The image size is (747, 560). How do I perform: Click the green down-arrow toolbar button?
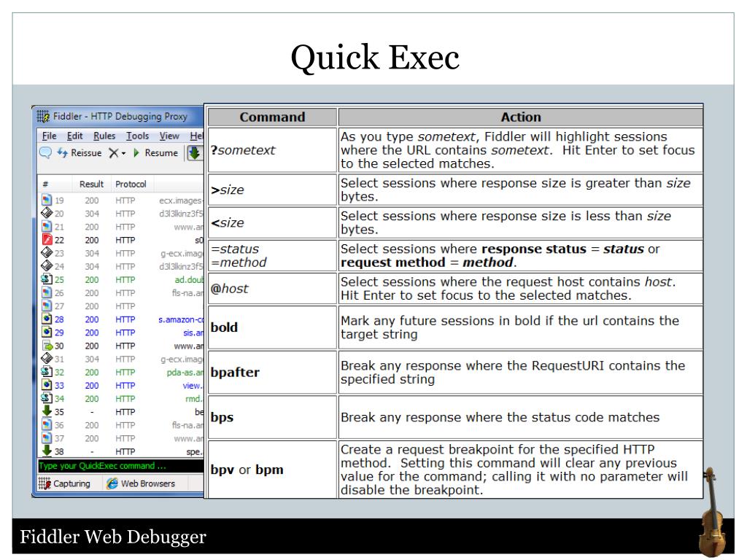click(x=194, y=153)
